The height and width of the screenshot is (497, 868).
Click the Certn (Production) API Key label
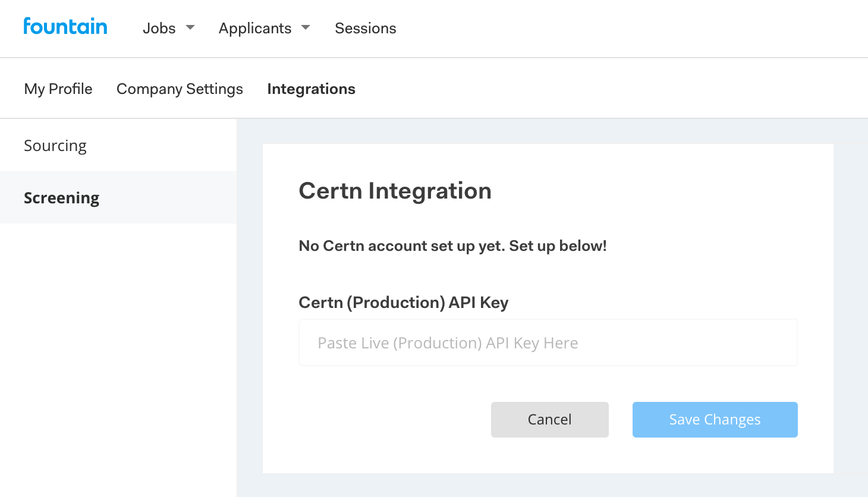coord(403,303)
